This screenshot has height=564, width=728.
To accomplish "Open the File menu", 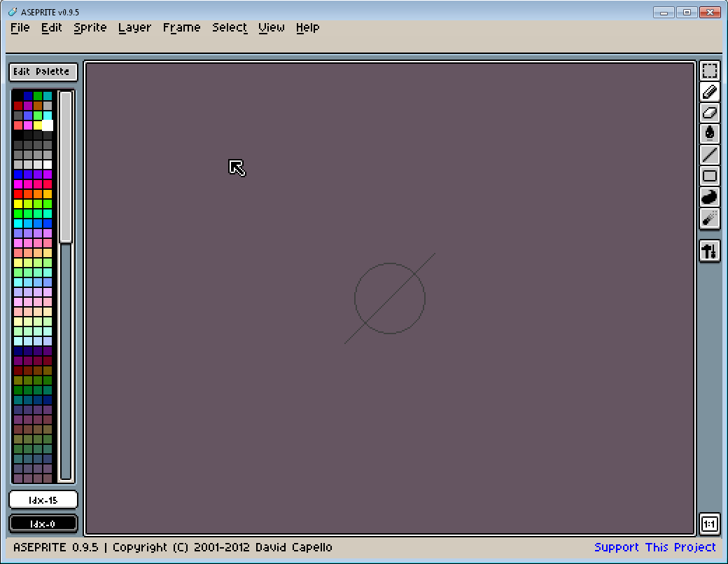I will 20,28.
